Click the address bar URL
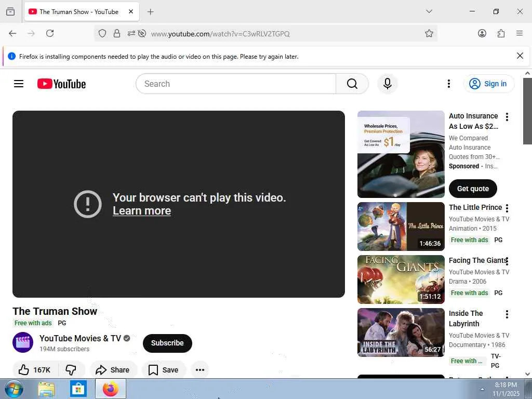This screenshot has height=399, width=532. 220,34
